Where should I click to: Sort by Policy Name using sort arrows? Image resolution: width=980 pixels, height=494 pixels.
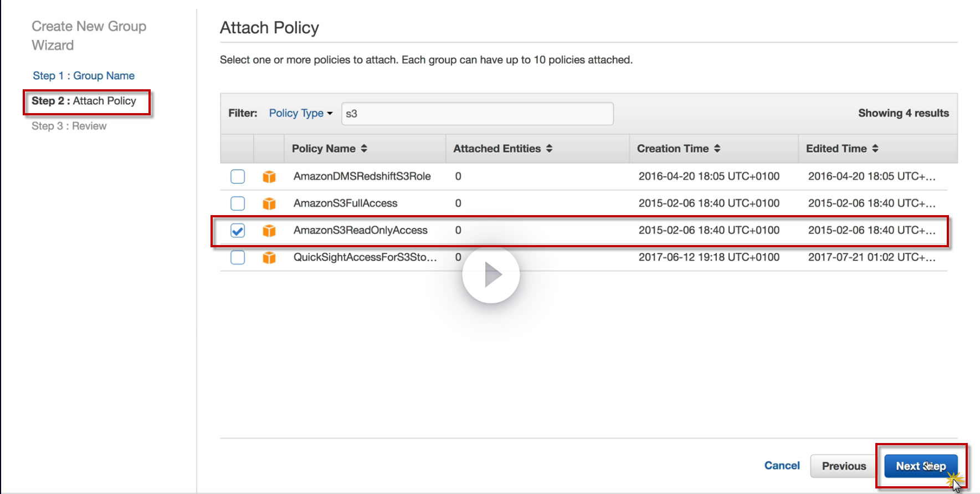point(364,149)
